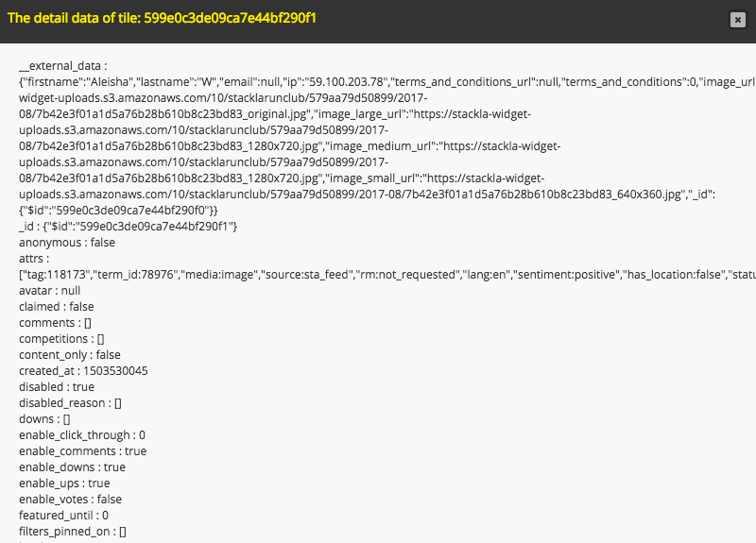Click the claimed : false line

(56, 307)
